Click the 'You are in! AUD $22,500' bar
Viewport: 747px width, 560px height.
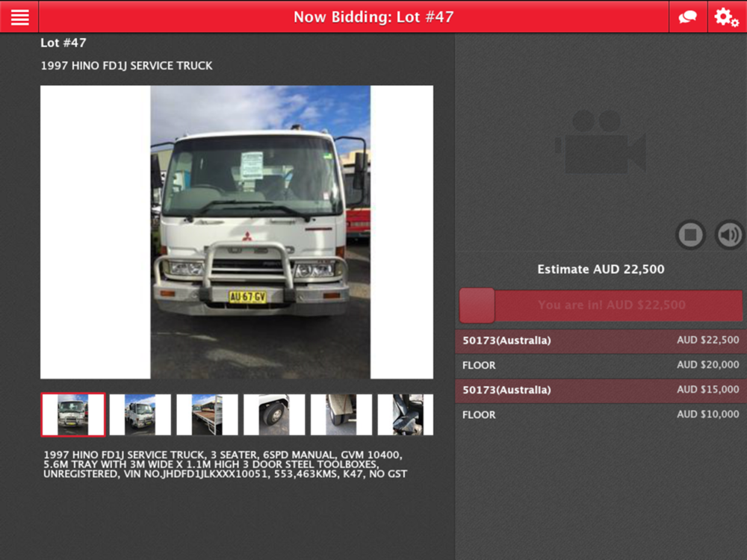pyautogui.click(x=601, y=305)
